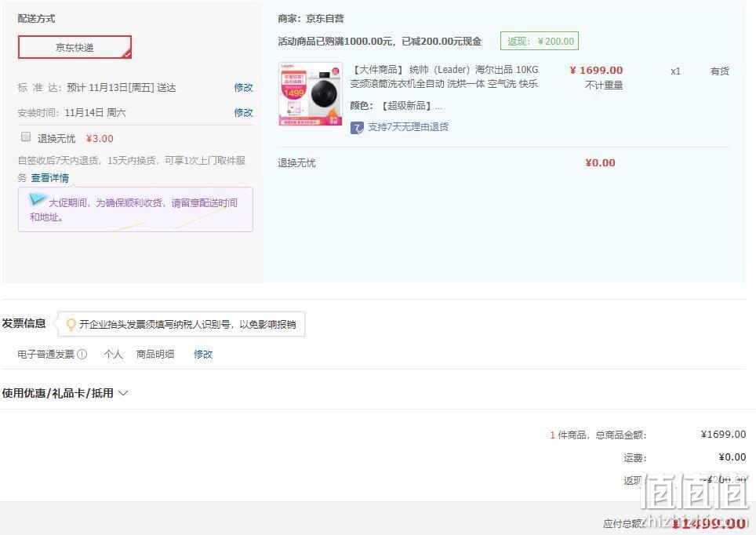This screenshot has width=756, height=535.
Task: Click the product price ¥1699.00
Action: point(597,71)
